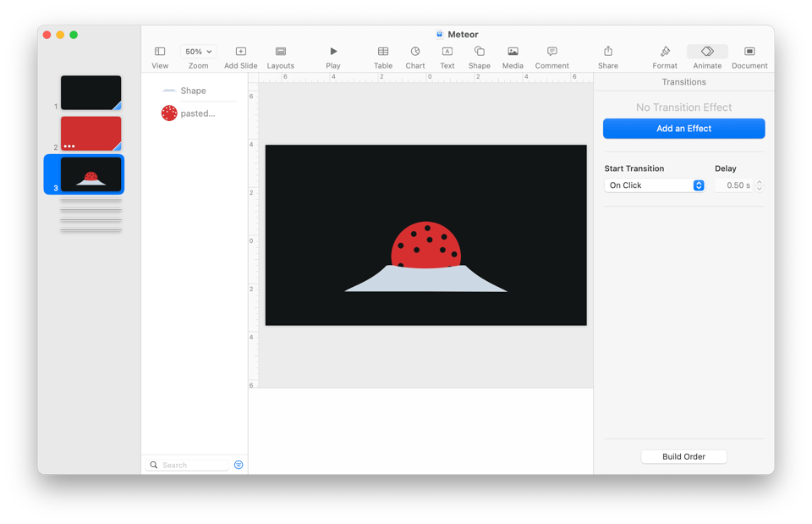Click the Share icon
This screenshot has height=524, width=812.
(x=607, y=52)
